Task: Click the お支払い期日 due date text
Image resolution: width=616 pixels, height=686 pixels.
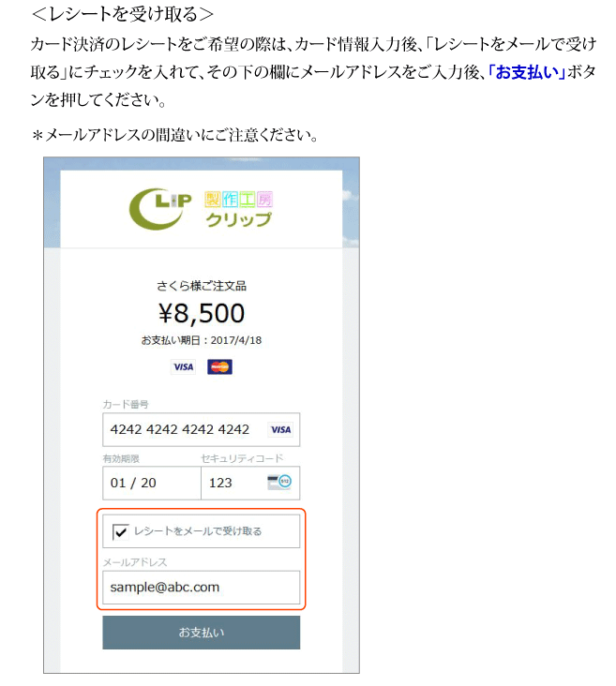Action: (202, 340)
